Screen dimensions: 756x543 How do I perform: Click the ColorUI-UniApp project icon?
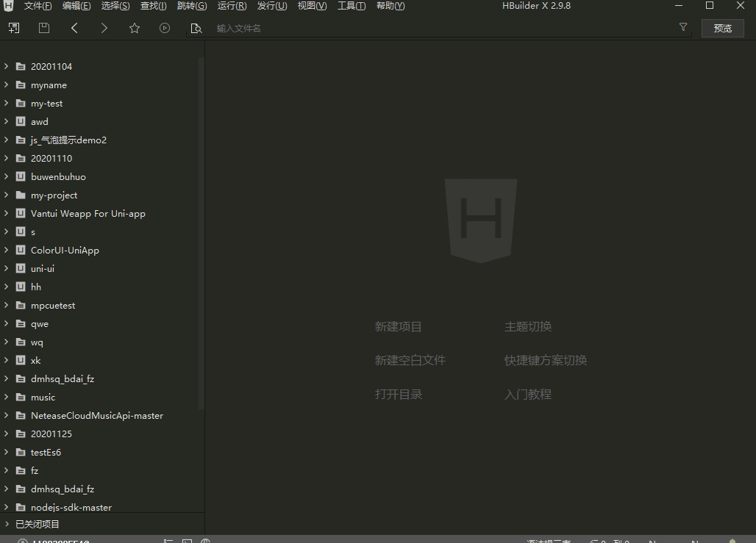[21, 250]
